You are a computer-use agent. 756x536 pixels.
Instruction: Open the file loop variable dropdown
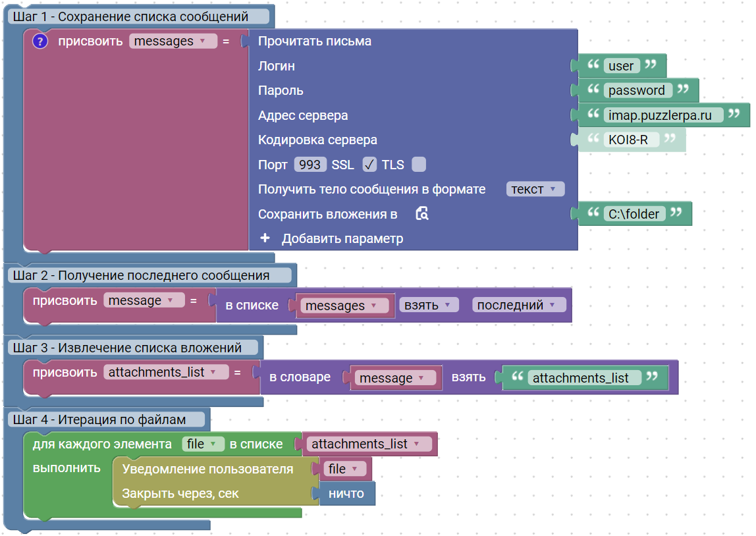coord(203,444)
